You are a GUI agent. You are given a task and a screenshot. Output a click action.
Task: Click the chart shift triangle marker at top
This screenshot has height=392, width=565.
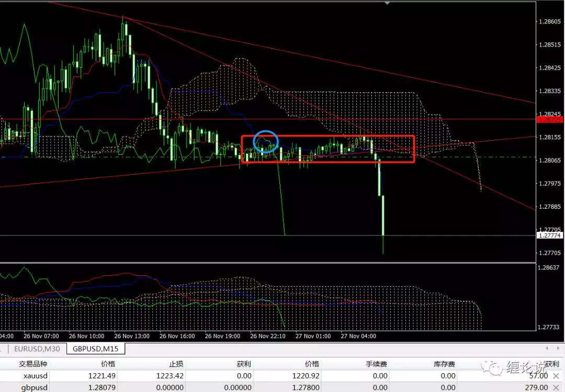(x=387, y=3)
